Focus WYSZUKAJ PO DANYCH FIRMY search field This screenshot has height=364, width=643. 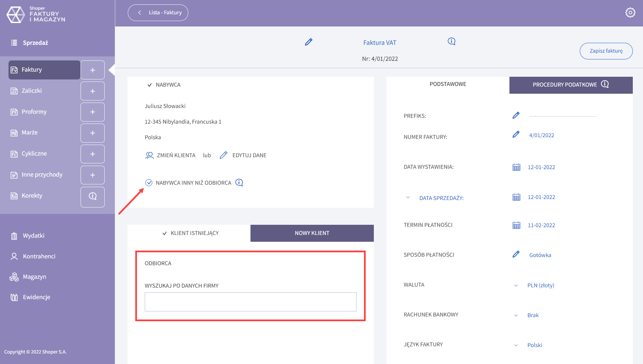[250, 302]
